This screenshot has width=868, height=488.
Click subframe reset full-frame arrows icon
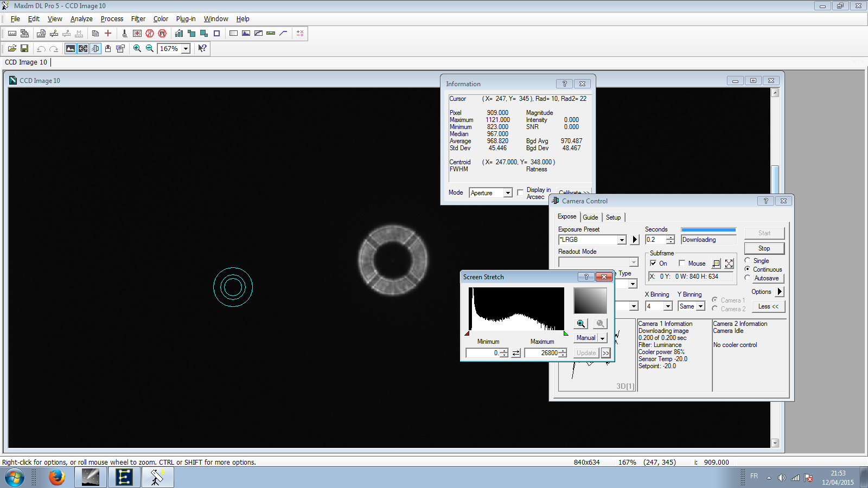point(729,264)
